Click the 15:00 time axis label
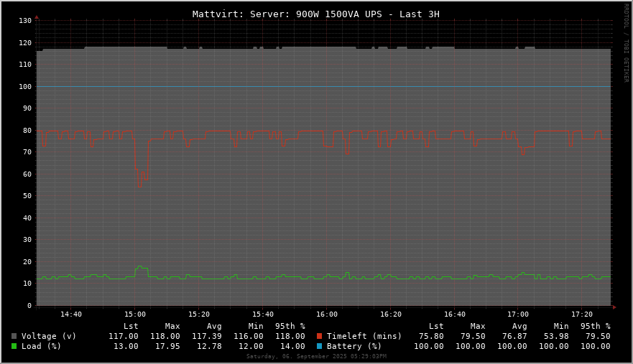The width and height of the screenshot is (633, 364). (x=135, y=314)
